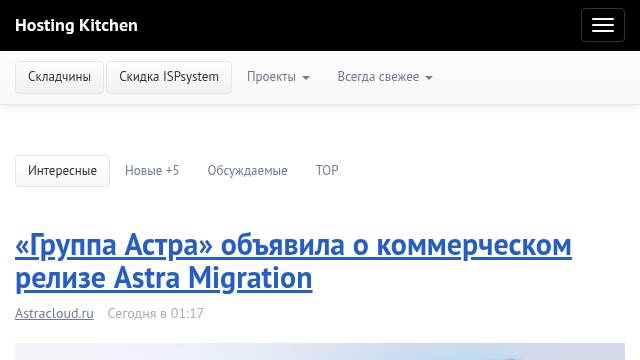Open the article preview image
The height and width of the screenshot is (360, 640).
(320, 351)
